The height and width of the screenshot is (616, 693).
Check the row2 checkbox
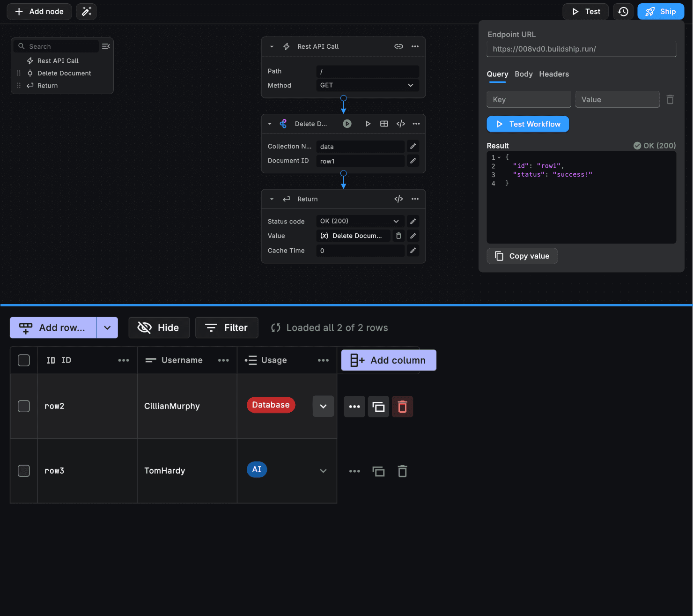(x=24, y=406)
